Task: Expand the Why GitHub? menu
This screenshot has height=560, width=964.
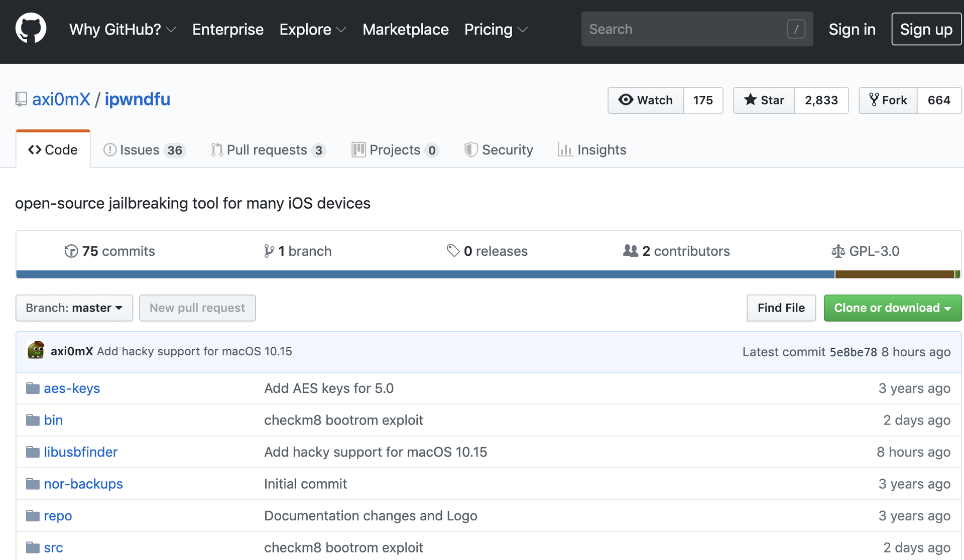Action: (x=123, y=29)
